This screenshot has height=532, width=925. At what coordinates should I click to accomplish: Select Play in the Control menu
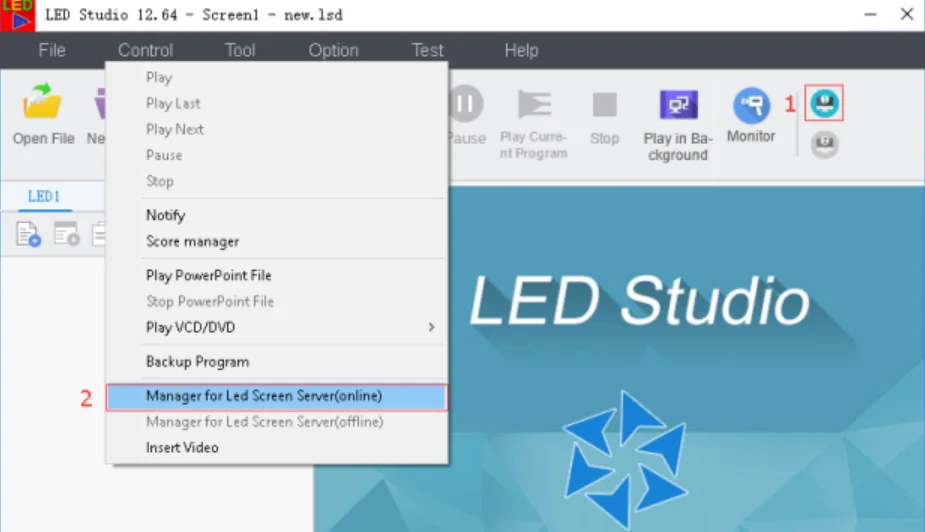click(x=277, y=77)
